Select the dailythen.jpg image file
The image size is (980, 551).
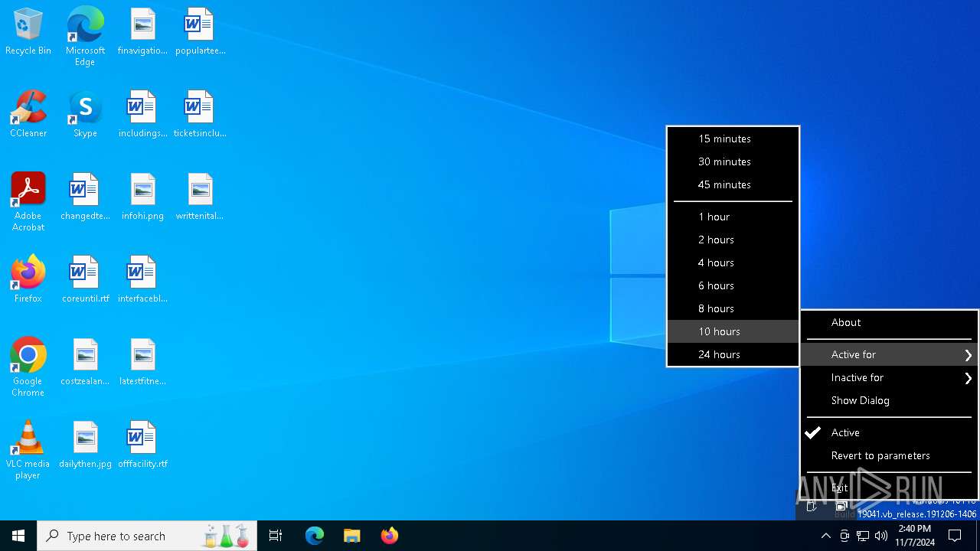[85, 445]
